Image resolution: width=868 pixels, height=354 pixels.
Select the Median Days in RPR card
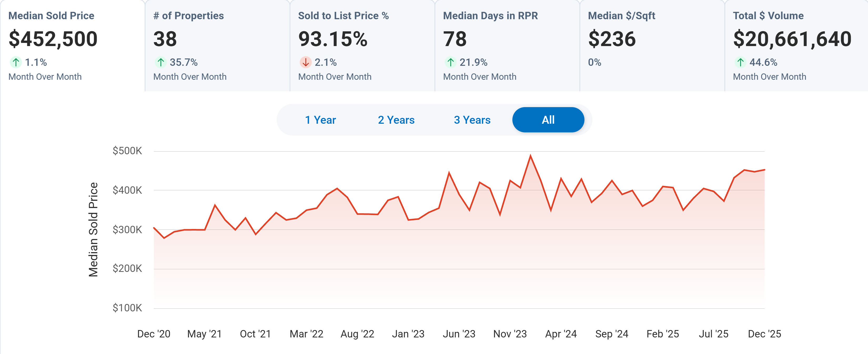click(x=507, y=46)
